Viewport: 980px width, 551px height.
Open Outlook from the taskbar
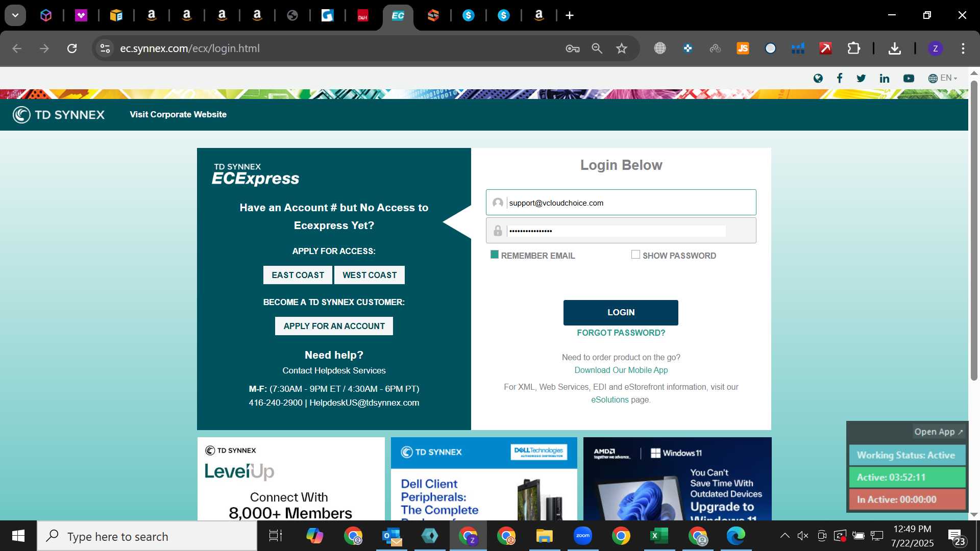pyautogui.click(x=391, y=536)
